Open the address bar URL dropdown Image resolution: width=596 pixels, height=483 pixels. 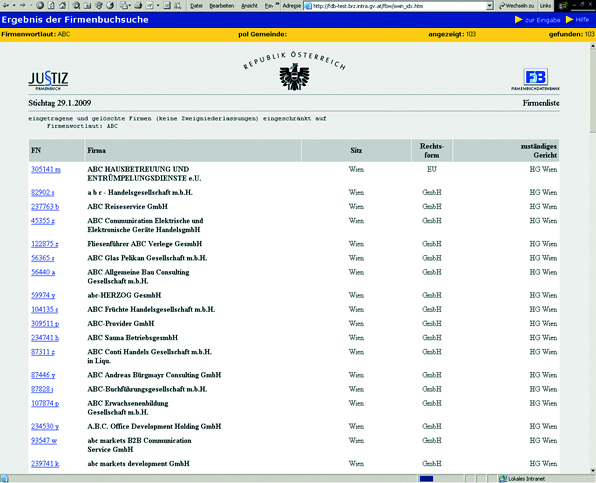click(x=490, y=6)
